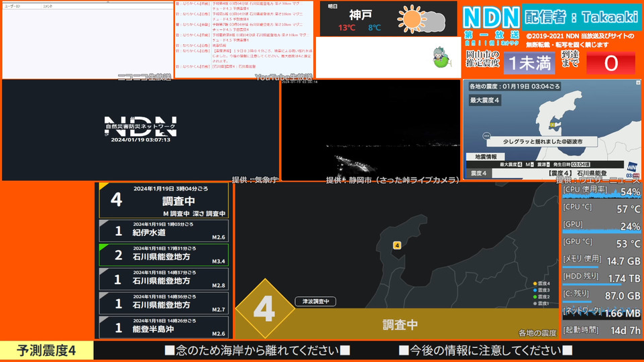Select the 紀伊水道 M2.6 earthquake entry
Screen dimensions: 644x362
[164, 231]
